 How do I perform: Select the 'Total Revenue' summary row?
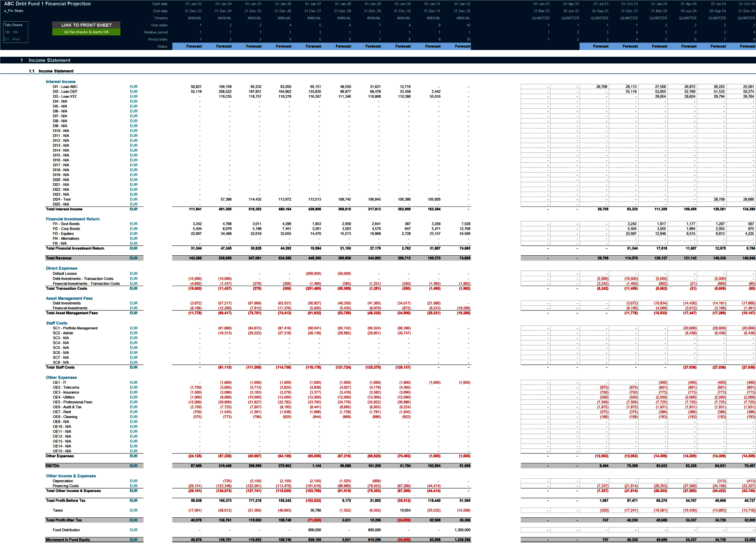pos(58,258)
